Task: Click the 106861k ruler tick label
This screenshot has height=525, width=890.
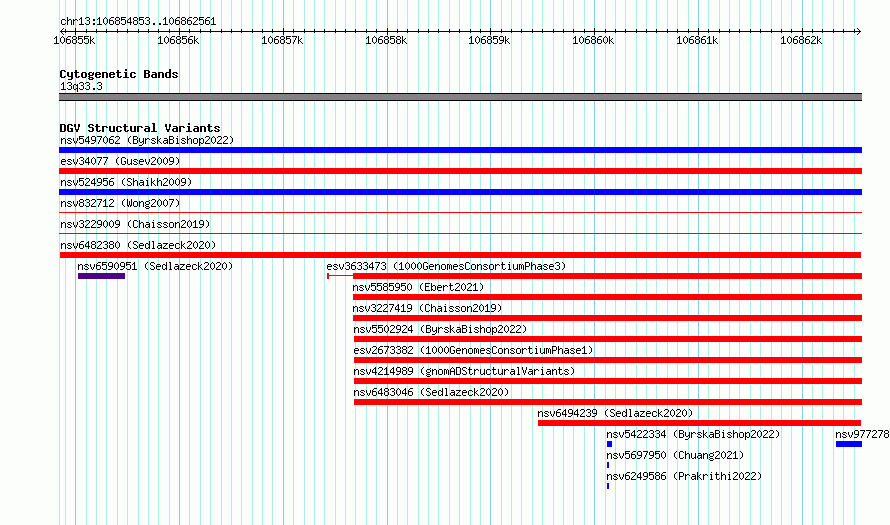Action: coord(697,40)
